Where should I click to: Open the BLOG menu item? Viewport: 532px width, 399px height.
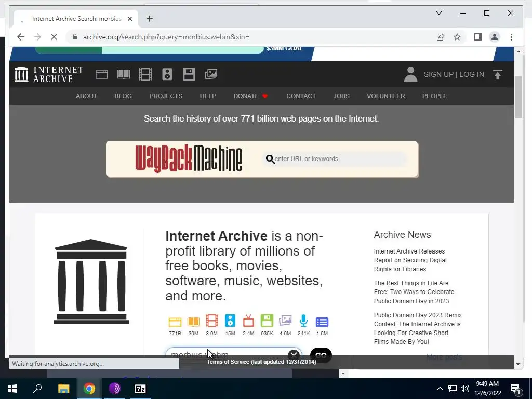[123, 96]
